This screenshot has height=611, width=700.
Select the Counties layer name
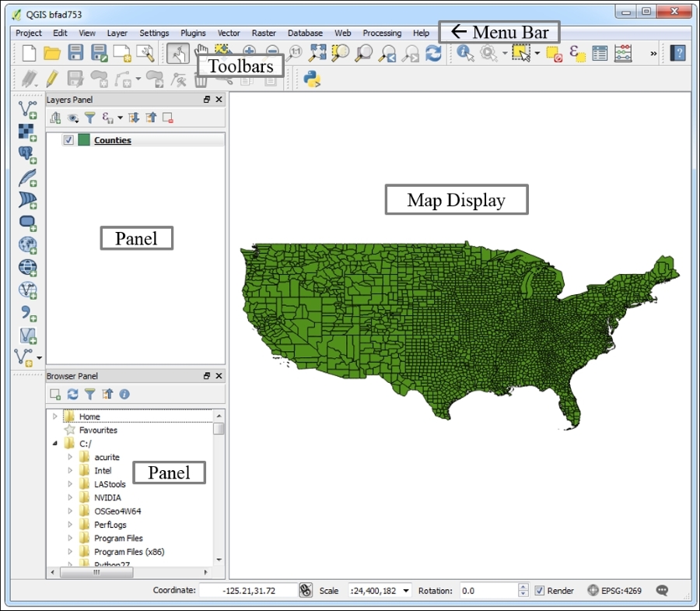[113, 140]
